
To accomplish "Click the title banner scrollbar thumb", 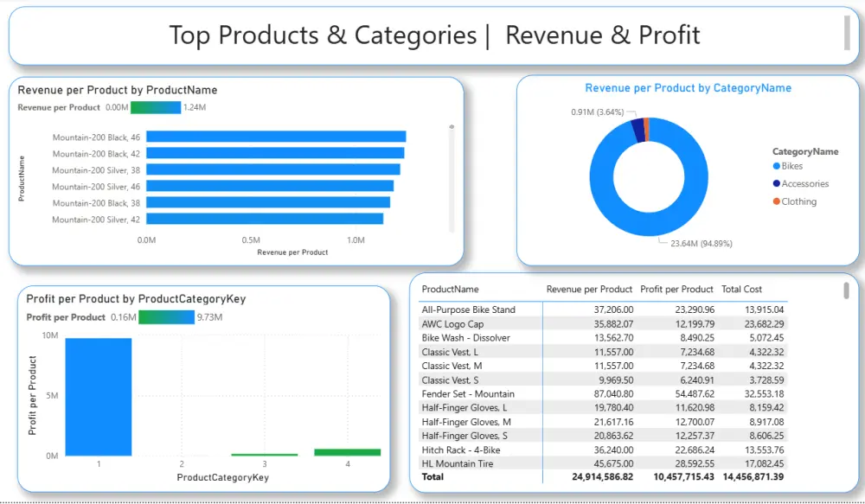I will click(x=848, y=33).
